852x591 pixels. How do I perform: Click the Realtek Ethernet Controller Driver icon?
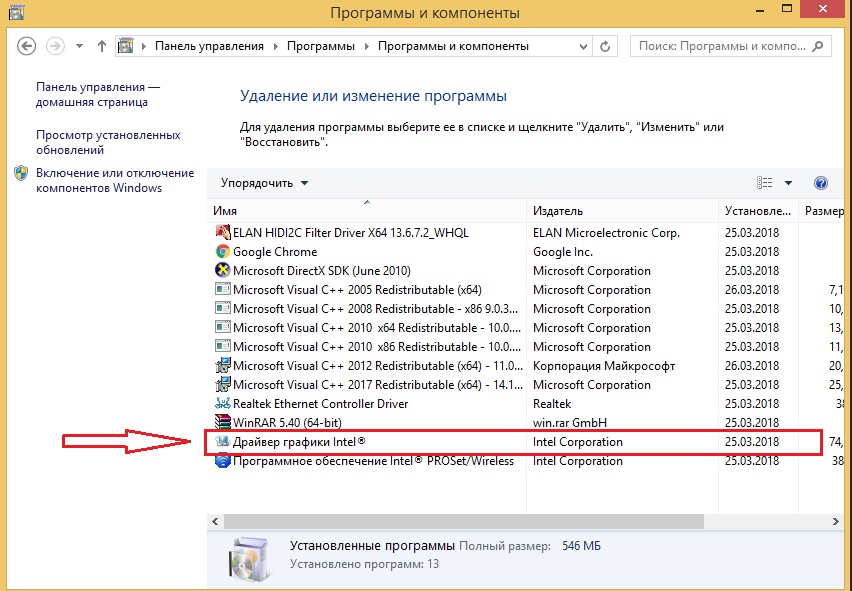coord(223,404)
